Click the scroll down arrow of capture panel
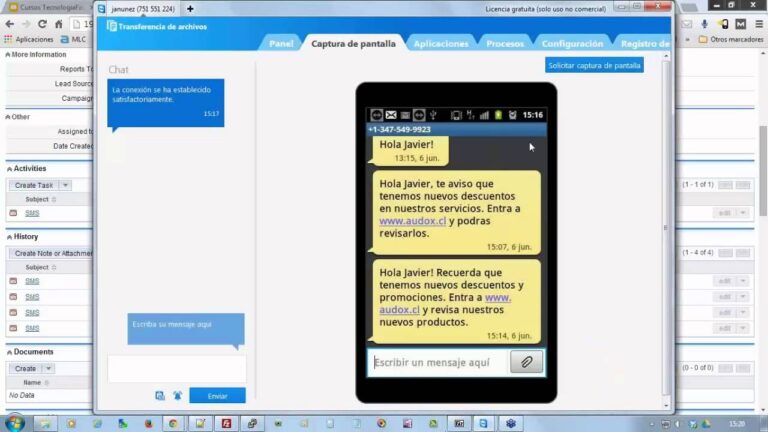Viewport: 768px width, 432px height. pos(666,406)
